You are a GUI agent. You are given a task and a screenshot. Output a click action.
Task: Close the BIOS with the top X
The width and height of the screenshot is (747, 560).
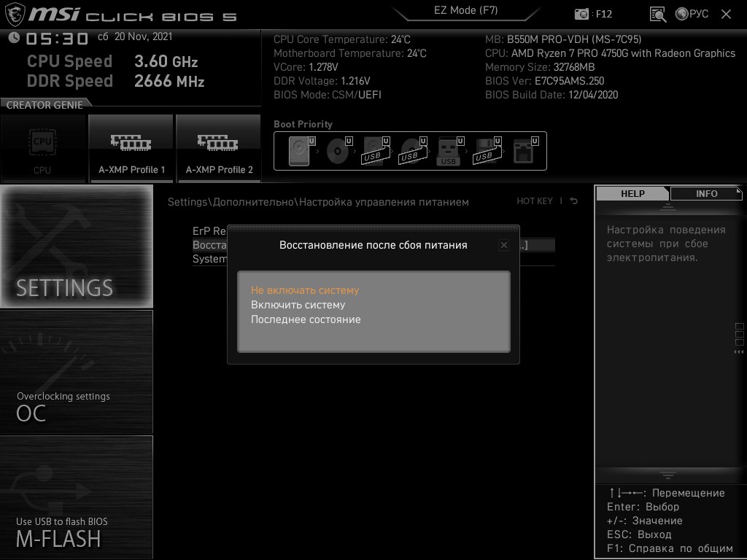click(726, 15)
